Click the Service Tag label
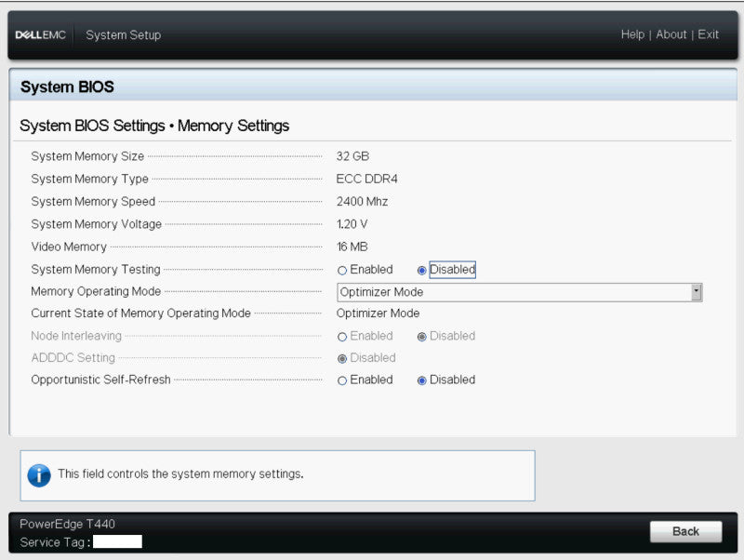The height and width of the screenshot is (560, 744). pos(56,542)
